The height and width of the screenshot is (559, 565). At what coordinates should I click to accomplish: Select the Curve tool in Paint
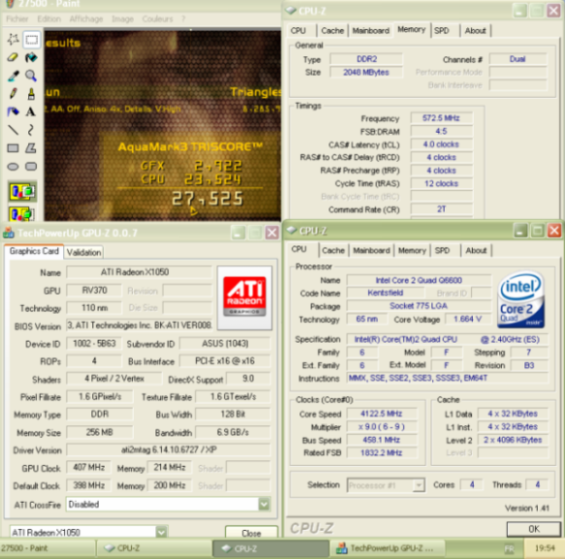(x=31, y=130)
